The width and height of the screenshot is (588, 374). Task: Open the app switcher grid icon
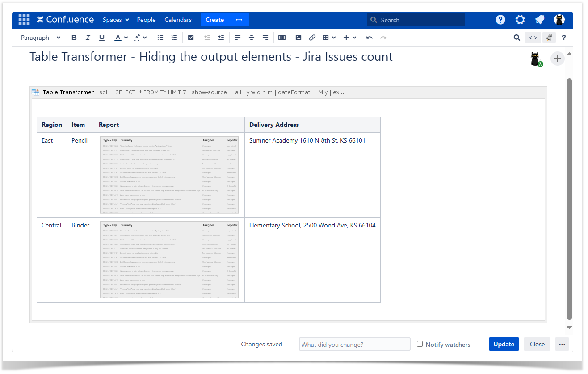click(x=24, y=20)
